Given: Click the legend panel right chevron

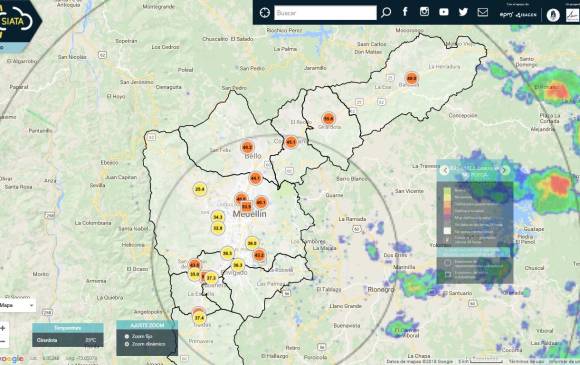Looking at the screenshot, I should click(505, 170).
